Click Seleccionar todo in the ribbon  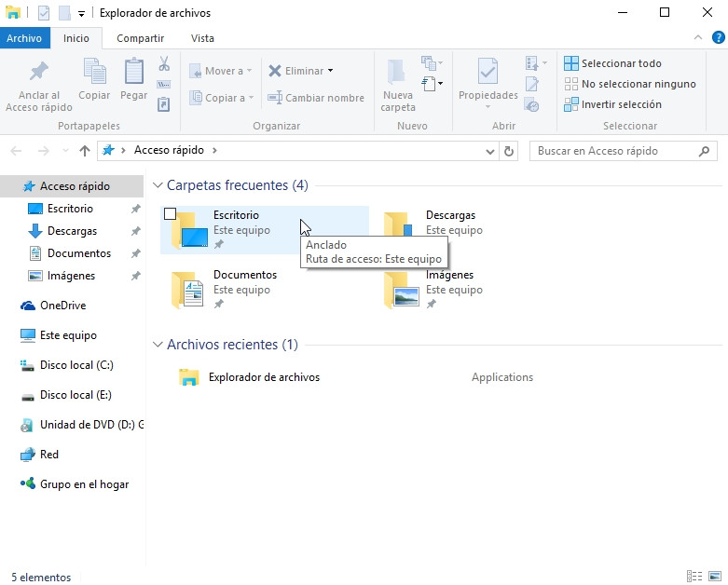coord(621,63)
